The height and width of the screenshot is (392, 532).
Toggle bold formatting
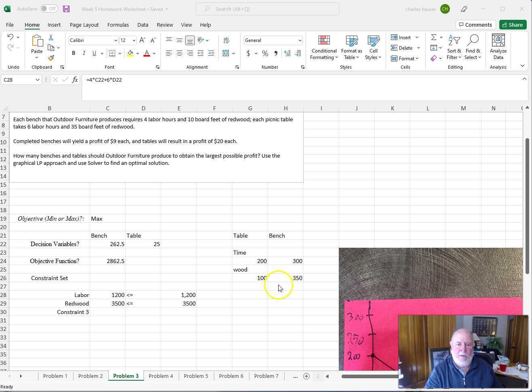tap(74, 53)
